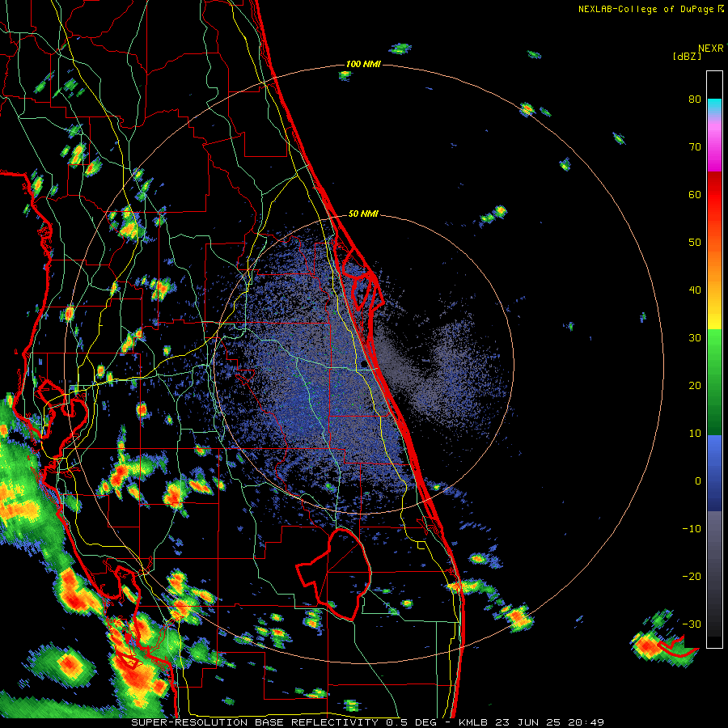Click the 80 value on the dBZ scale
The height and width of the screenshot is (728, 728).
click(695, 99)
